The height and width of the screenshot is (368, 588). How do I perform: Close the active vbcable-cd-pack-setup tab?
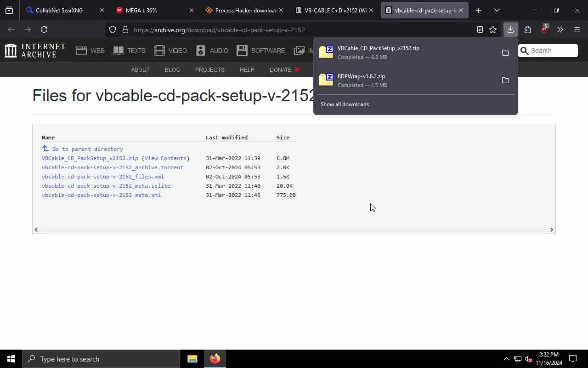(x=460, y=10)
